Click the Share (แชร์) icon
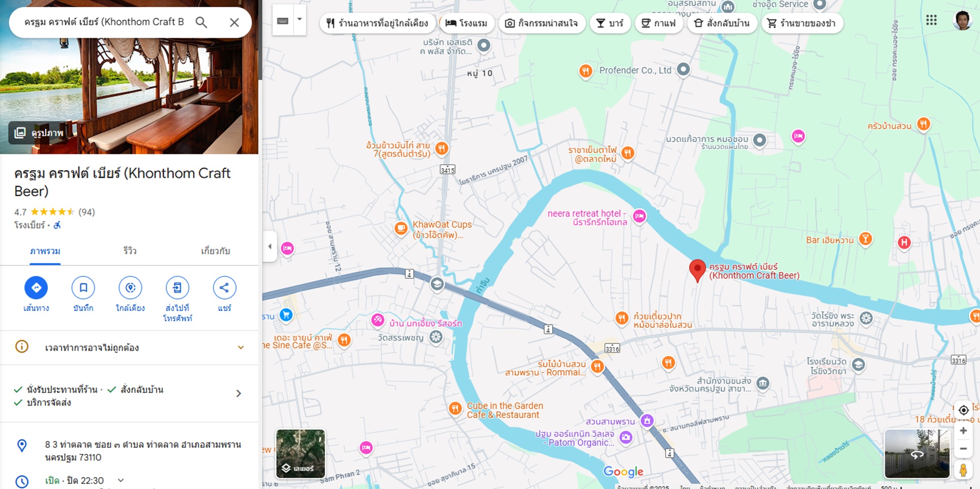The image size is (980, 489). pos(224,288)
